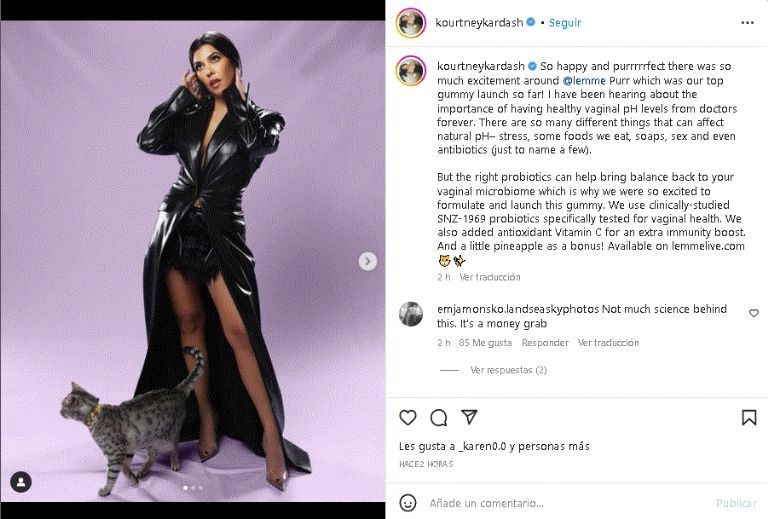Save post with bookmark icon

(x=748, y=417)
